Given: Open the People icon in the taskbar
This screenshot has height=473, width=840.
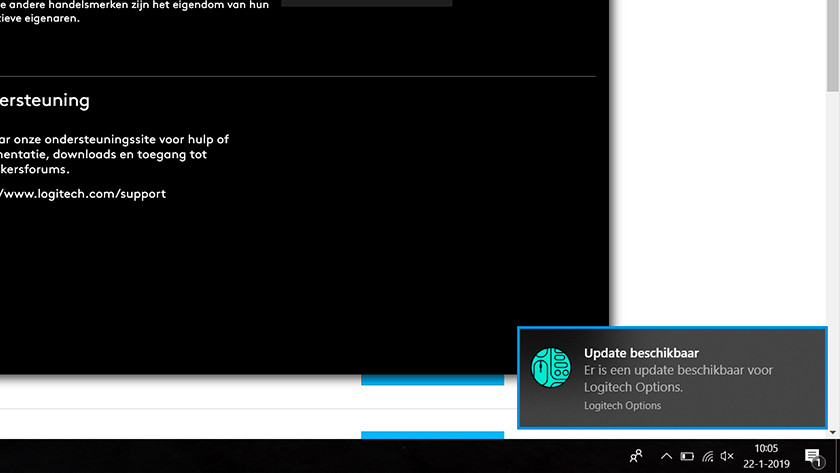Looking at the screenshot, I should coord(636,456).
